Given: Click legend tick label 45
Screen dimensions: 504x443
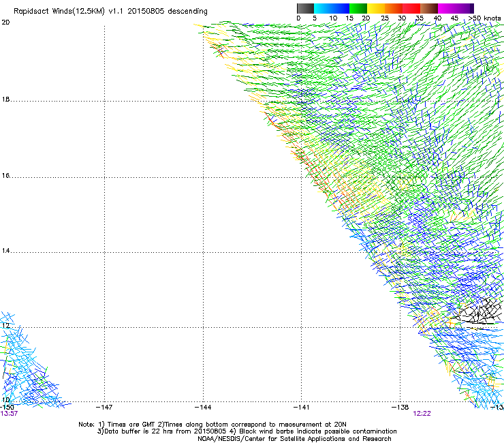Looking at the screenshot, I should click(x=454, y=18).
